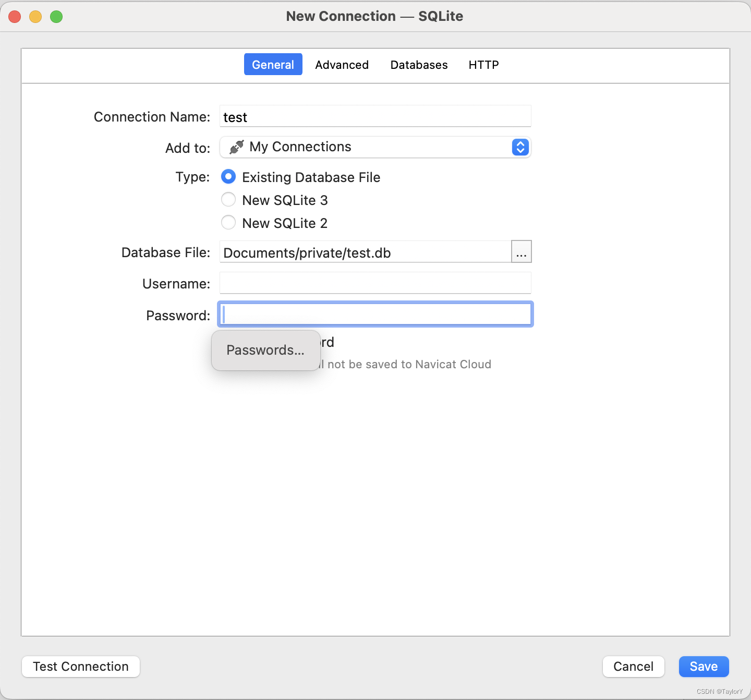The image size is (751, 700).
Task: Select the General tab
Action: pyautogui.click(x=273, y=64)
